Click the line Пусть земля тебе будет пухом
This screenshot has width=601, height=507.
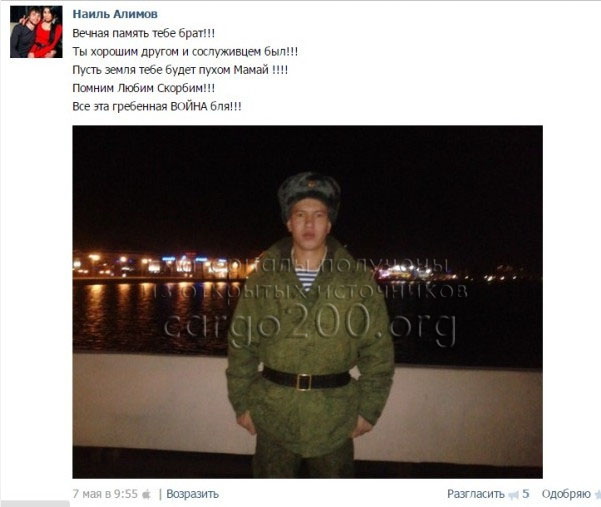tap(180, 70)
